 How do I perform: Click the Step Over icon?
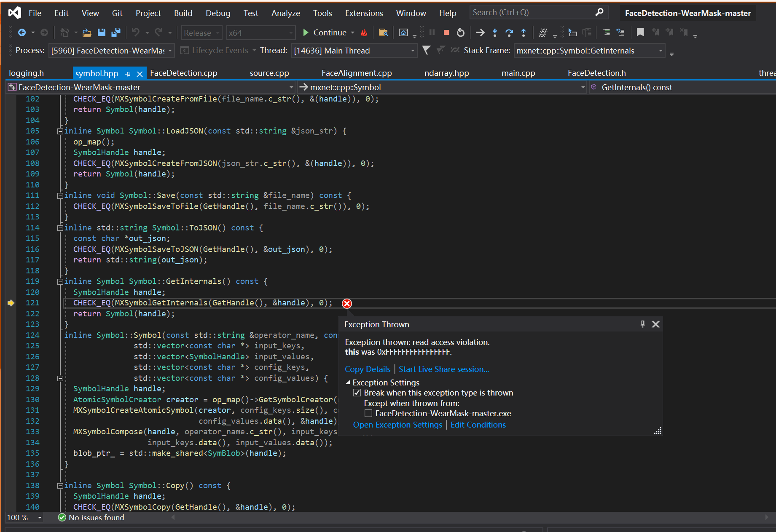coord(509,32)
